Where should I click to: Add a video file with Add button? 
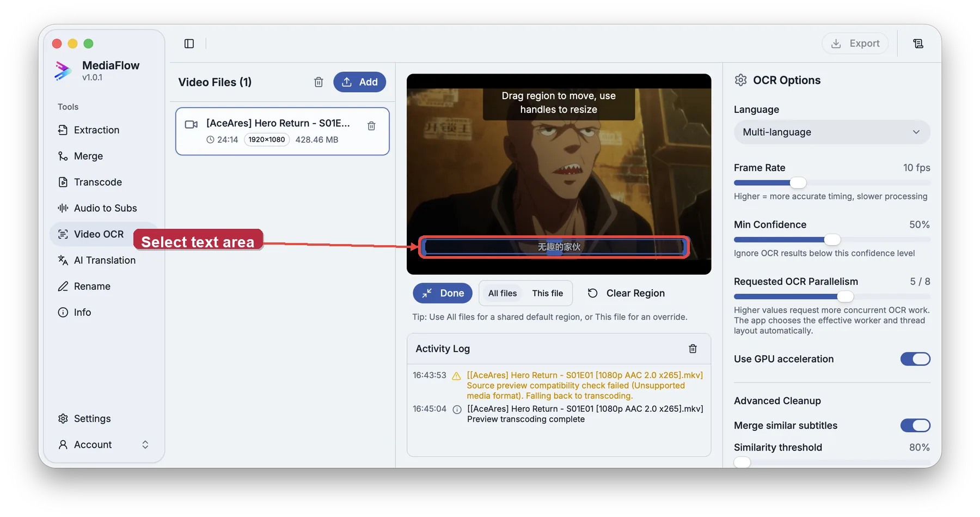point(359,82)
